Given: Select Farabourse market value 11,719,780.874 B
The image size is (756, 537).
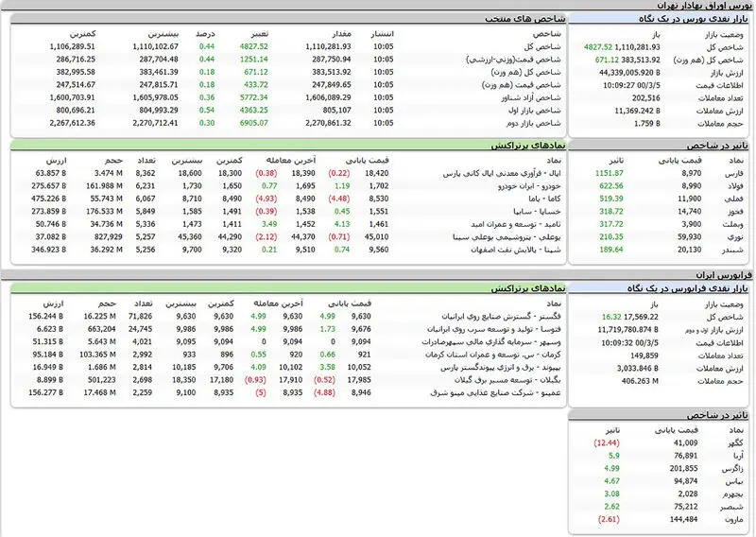Looking at the screenshot, I should [x=627, y=330].
